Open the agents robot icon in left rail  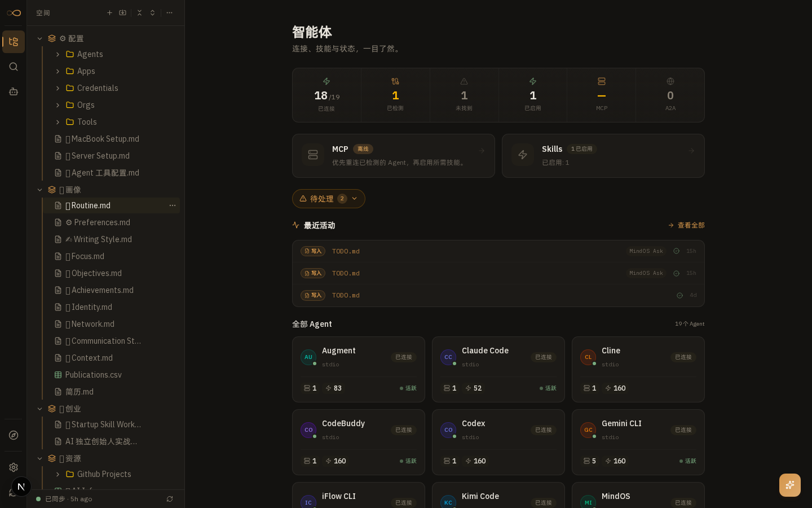coord(14,91)
